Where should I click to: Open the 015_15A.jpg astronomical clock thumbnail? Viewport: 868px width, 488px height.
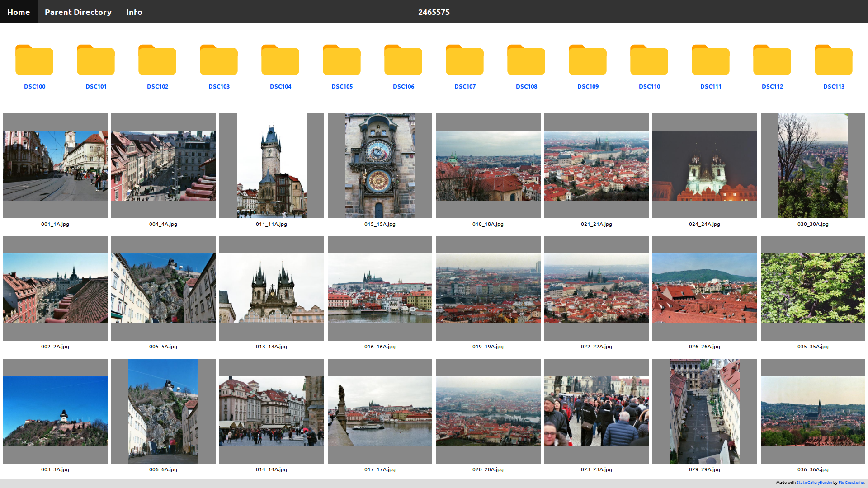[x=380, y=166]
